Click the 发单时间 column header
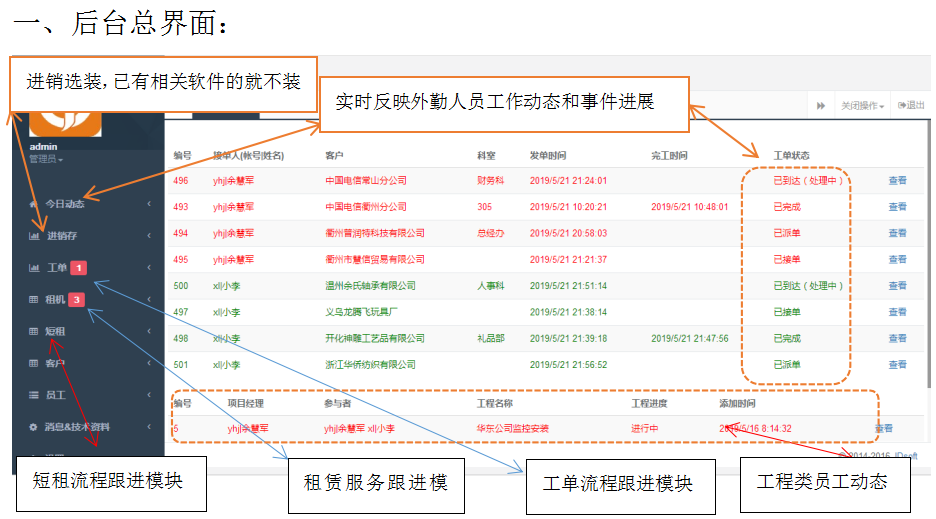The width and height of the screenshot is (936, 519). point(548,155)
